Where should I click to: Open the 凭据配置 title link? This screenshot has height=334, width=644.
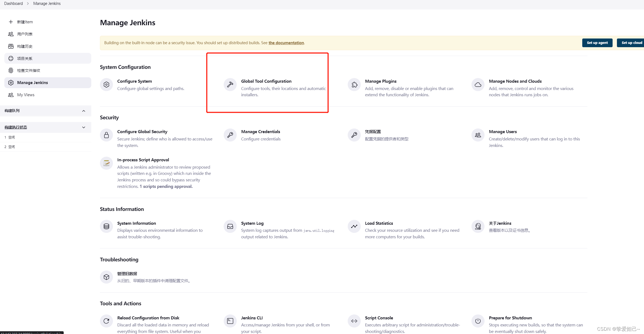point(373,131)
